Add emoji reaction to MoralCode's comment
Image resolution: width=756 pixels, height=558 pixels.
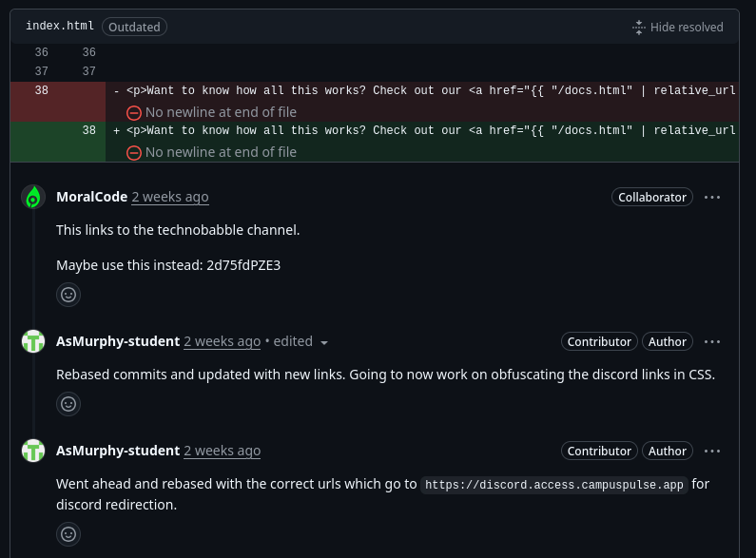click(x=68, y=295)
